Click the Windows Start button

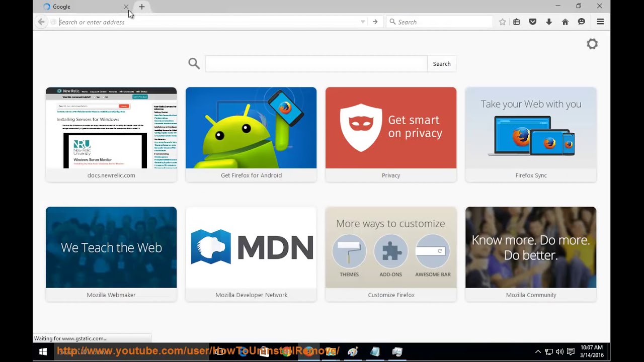pyautogui.click(x=43, y=352)
